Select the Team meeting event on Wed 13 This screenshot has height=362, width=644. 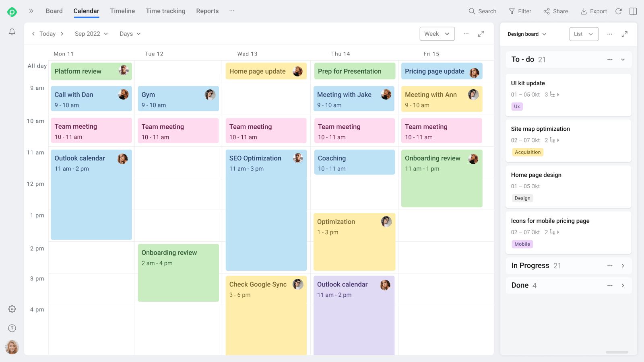click(266, 130)
